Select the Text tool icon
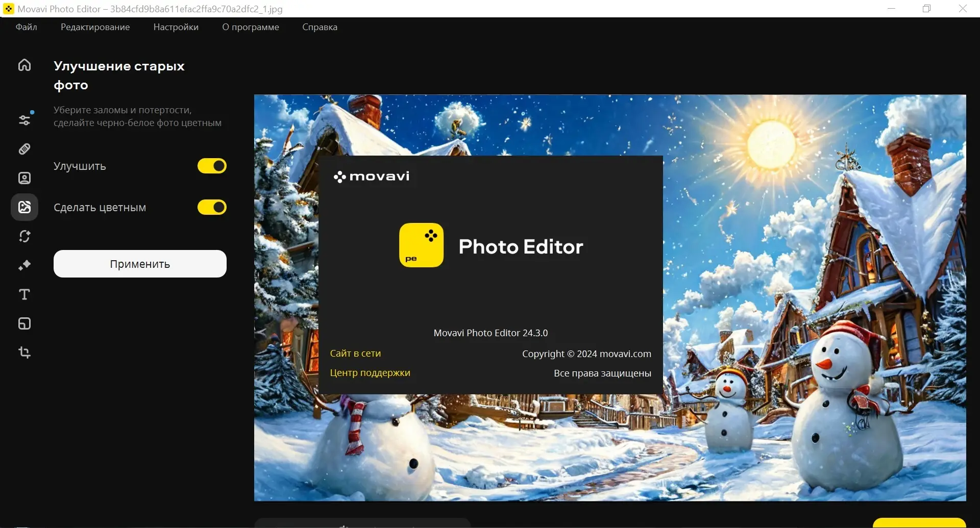This screenshot has width=980, height=528. (24, 294)
